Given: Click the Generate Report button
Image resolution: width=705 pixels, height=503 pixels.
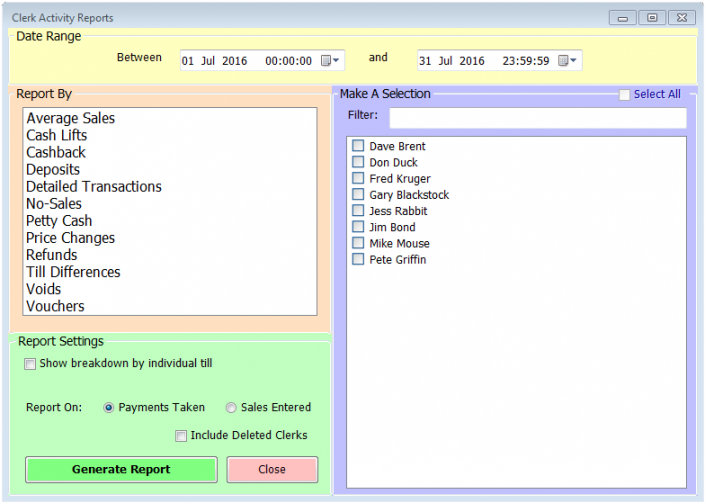Looking at the screenshot, I should coord(121,469).
